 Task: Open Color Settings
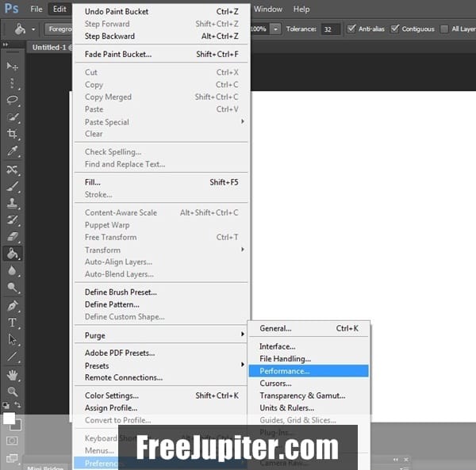[x=161, y=395]
